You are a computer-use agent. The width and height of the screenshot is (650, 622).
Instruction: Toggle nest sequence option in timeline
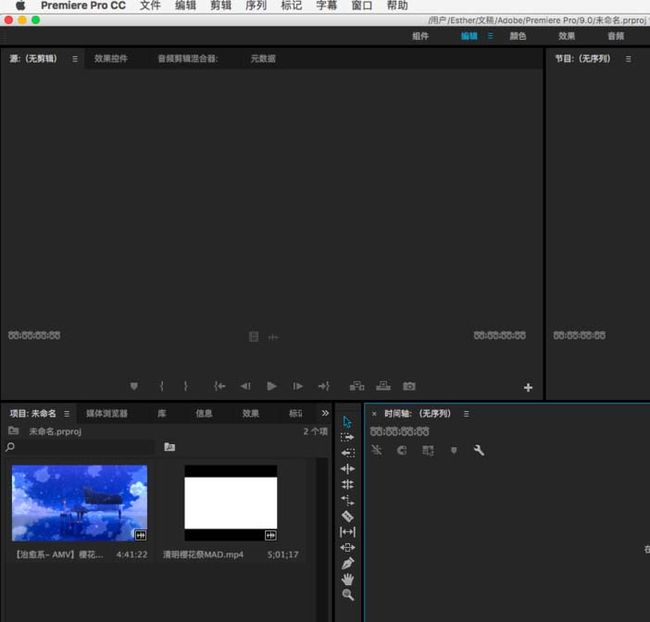coord(377,450)
